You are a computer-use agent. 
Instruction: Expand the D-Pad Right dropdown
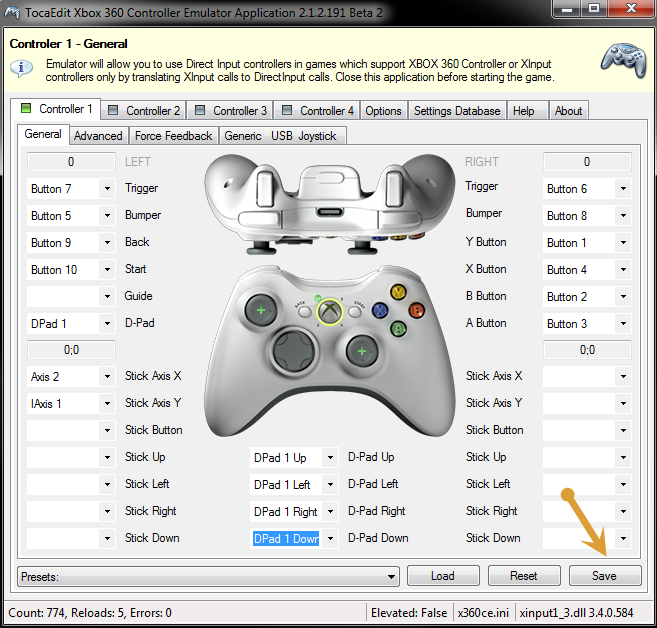[x=330, y=512]
